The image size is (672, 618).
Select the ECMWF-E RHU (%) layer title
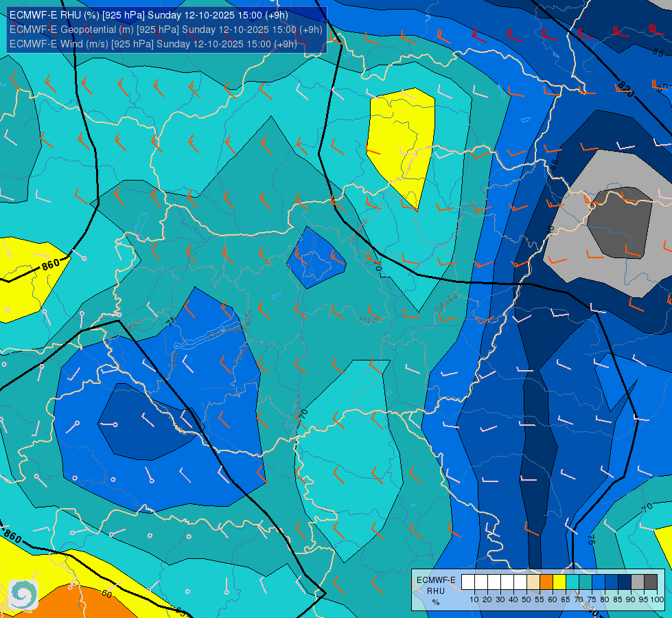pyautogui.click(x=149, y=15)
